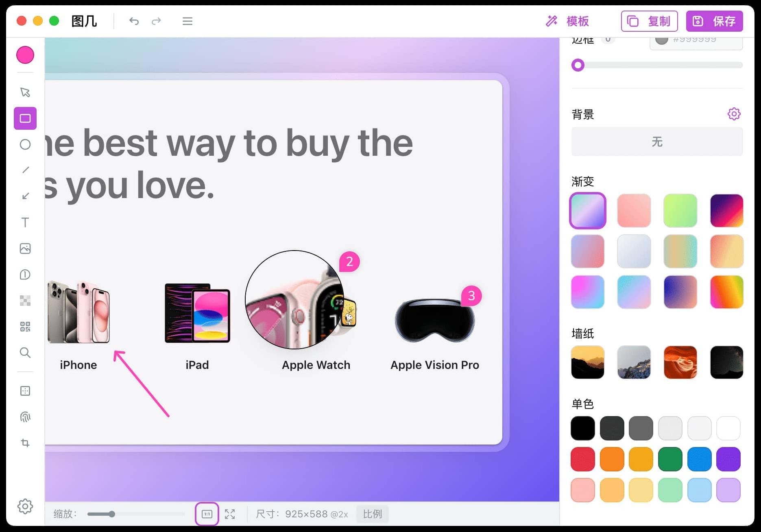Select the rainbow gradient swatch

[727, 292]
